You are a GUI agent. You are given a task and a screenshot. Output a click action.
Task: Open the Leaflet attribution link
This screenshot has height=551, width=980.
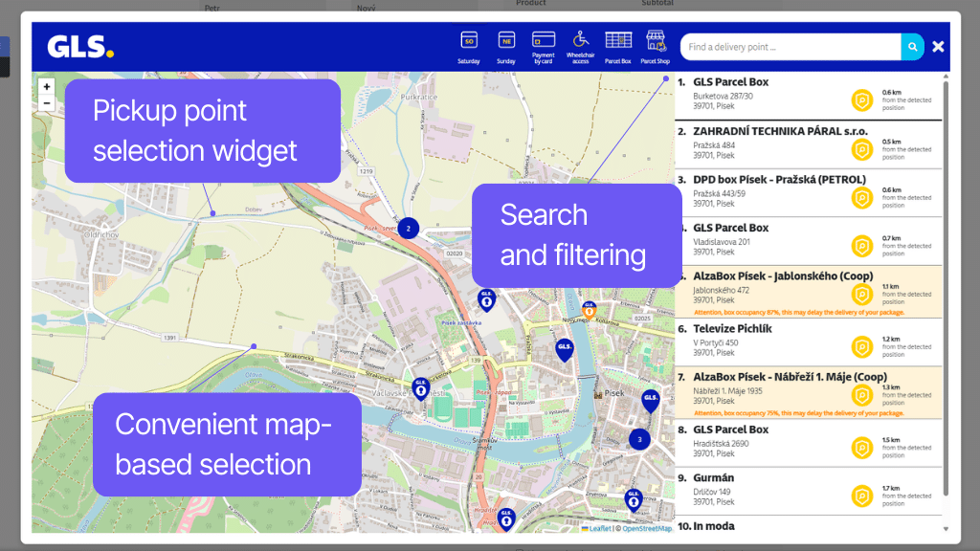[x=596, y=528]
